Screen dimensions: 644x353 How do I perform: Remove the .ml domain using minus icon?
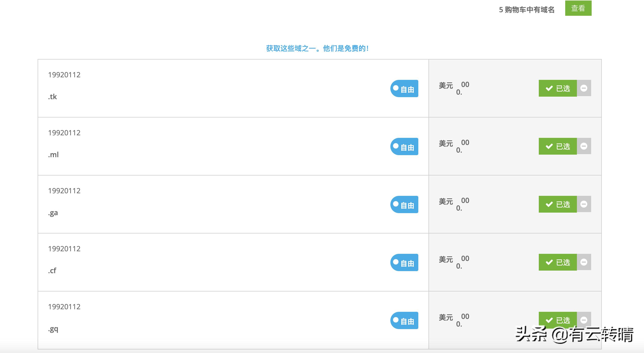click(584, 146)
